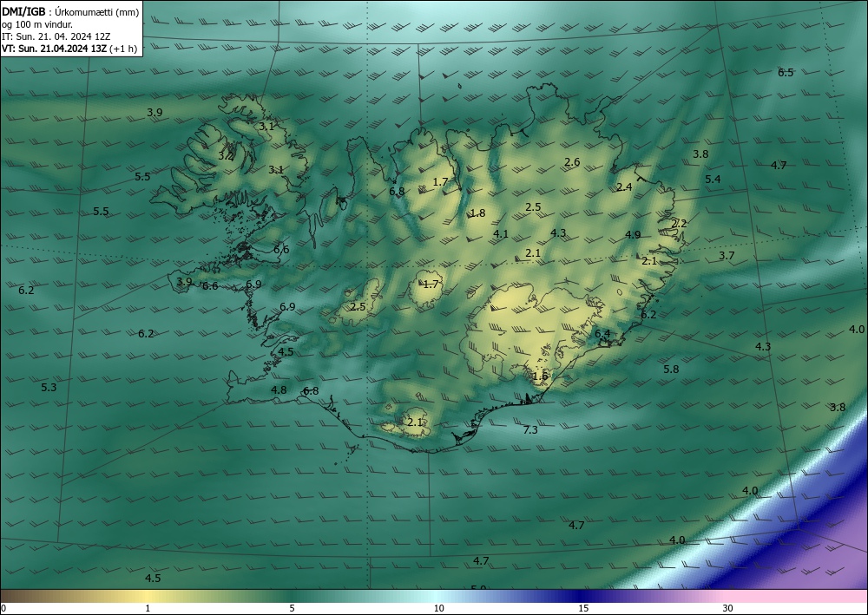
Task: Click the 6.5 value on the map
Action: [786, 73]
